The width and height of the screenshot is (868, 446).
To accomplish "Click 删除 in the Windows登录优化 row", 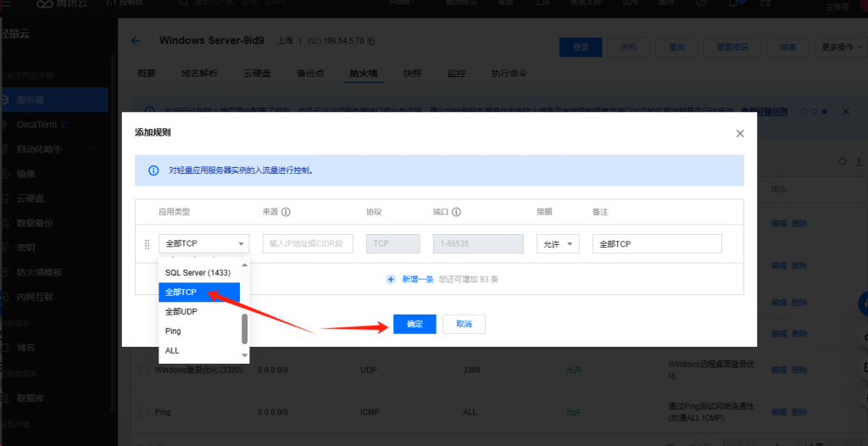I will pos(799,370).
